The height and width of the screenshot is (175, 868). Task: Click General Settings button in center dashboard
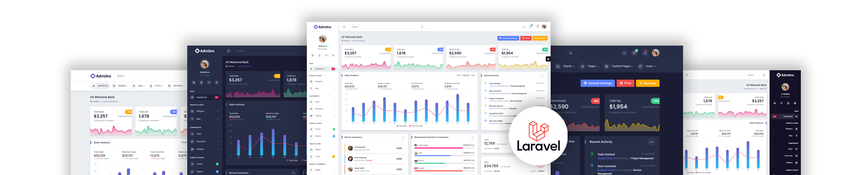click(508, 38)
